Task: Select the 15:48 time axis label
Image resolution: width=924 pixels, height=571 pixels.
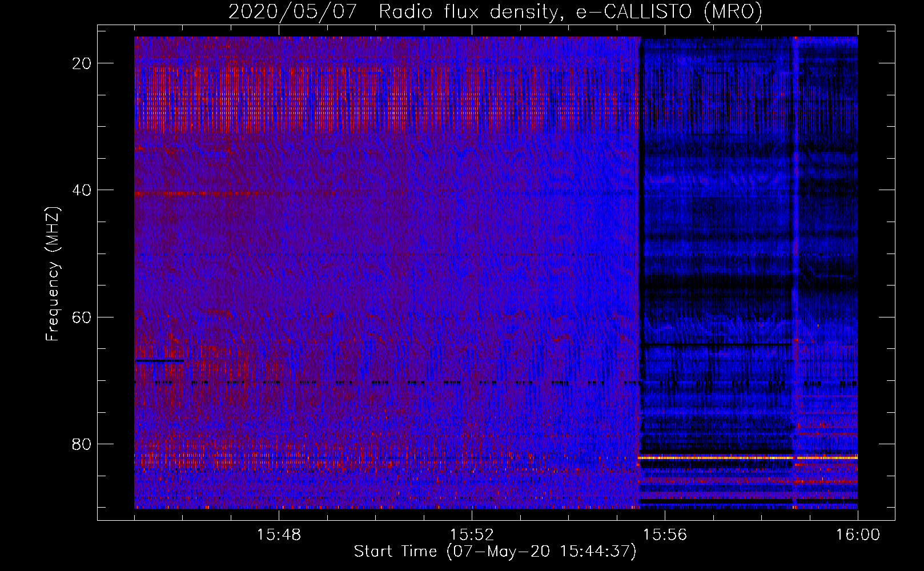Action: coord(279,535)
